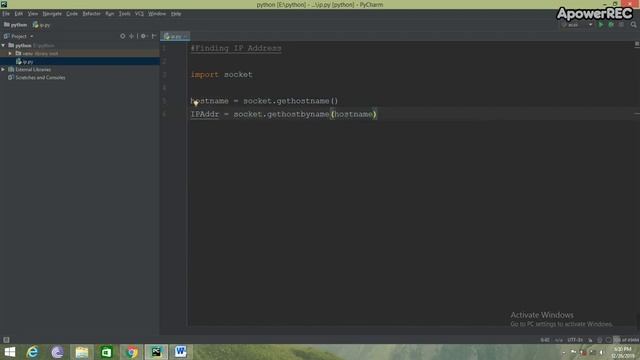The width and height of the screenshot is (640, 360).
Task: Select Scratches and Consoles entry
Action: 37,78
